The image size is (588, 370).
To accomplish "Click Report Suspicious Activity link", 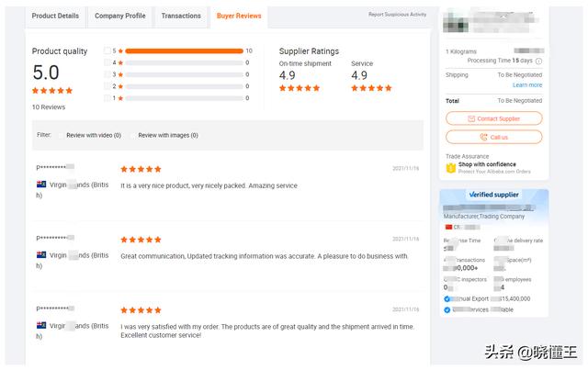I will pos(397,15).
